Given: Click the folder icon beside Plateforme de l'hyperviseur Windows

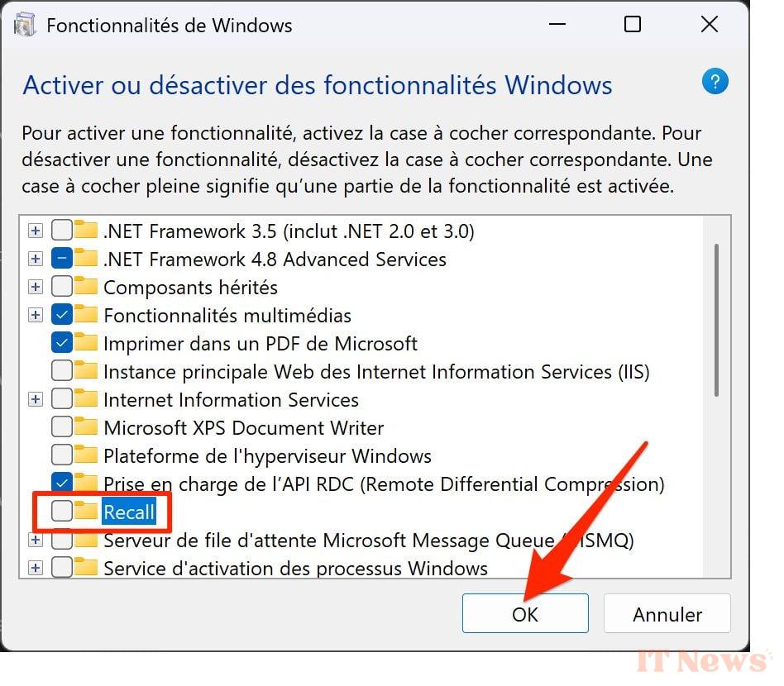Looking at the screenshot, I should (86, 455).
